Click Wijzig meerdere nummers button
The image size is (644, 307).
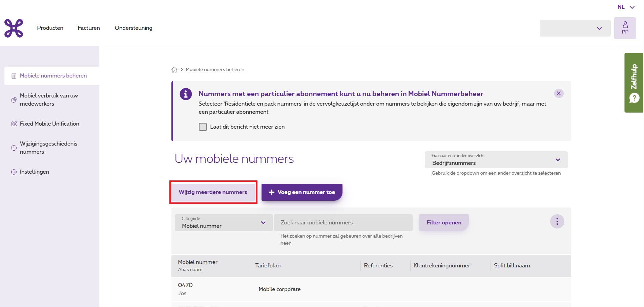pyautogui.click(x=213, y=192)
